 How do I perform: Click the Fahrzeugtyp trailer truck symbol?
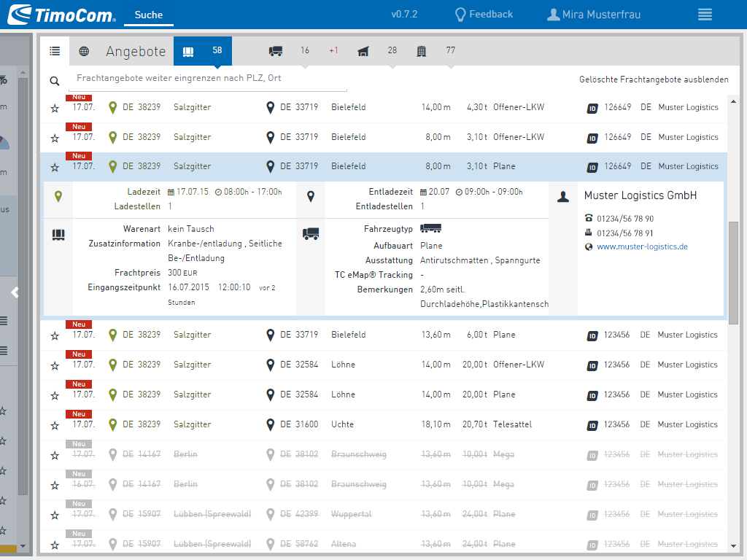pyautogui.click(x=430, y=228)
